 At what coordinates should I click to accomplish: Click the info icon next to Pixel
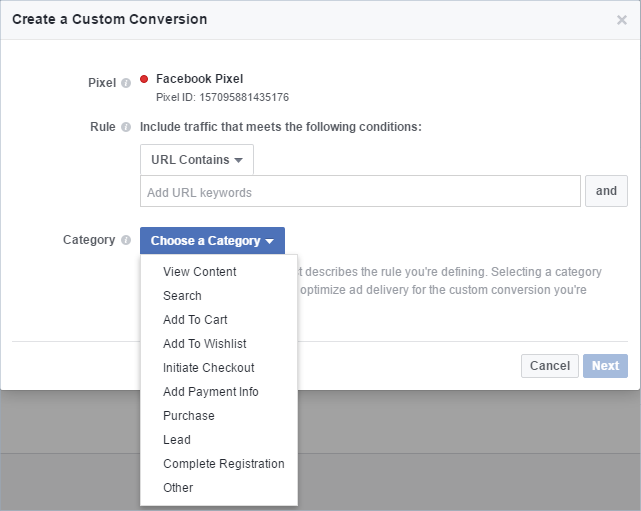point(126,83)
